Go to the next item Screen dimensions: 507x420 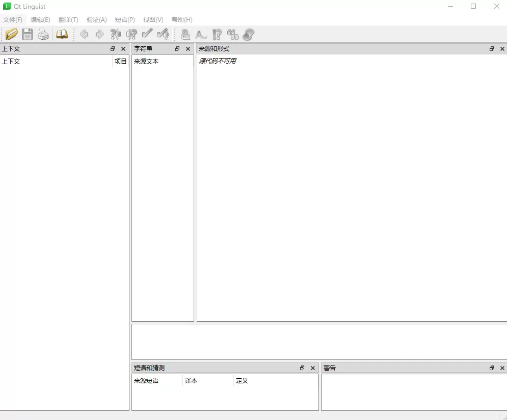pos(100,34)
